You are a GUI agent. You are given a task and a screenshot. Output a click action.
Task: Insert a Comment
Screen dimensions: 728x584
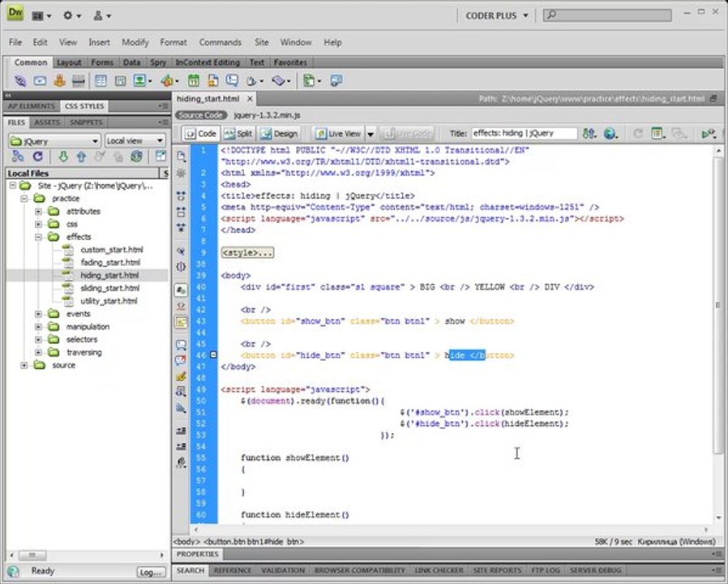(x=232, y=81)
